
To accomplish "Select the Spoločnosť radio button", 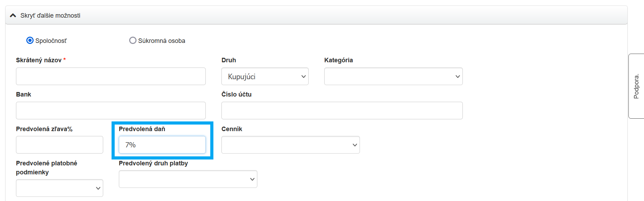I will [30, 40].
